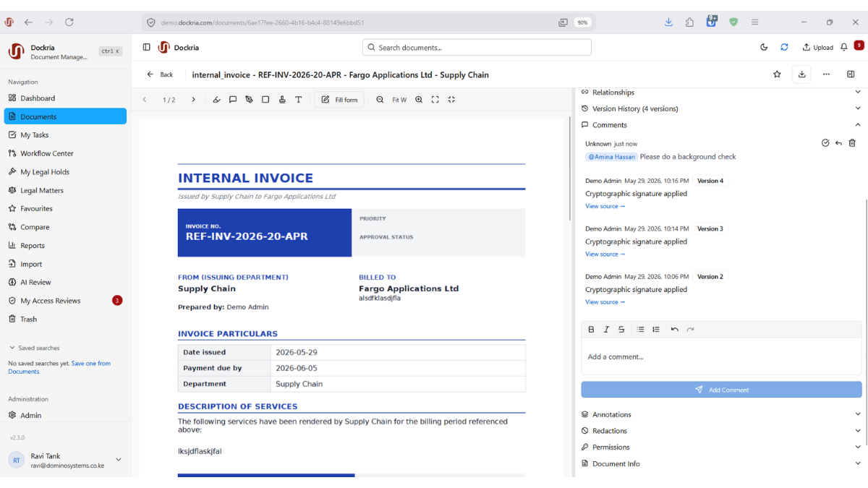
Task: Click the shrink/collapse view icon
Action: coord(451,100)
